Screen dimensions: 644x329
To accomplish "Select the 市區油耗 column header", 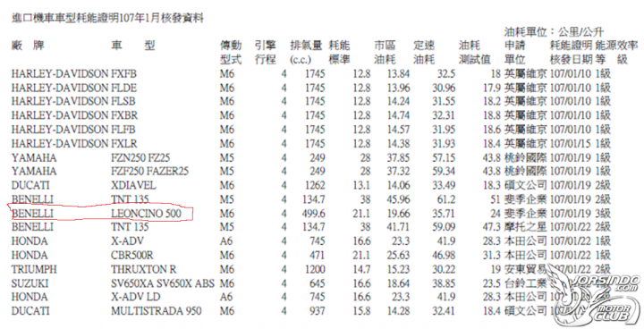I will point(385,52).
